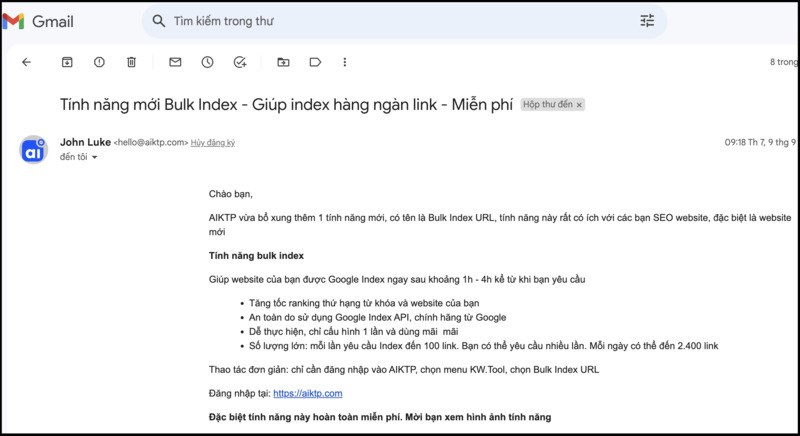Open the https://aiktp.com link
Viewport: 800px width, 436px height.
coord(308,393)
